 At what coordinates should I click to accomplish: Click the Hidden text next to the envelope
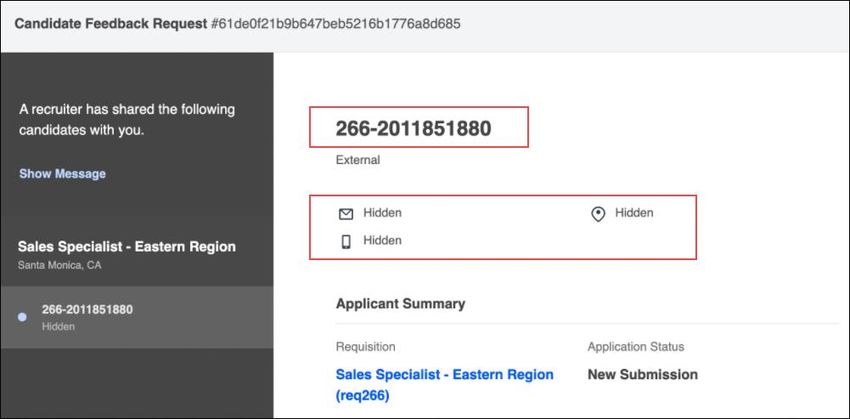coord(382,213)
